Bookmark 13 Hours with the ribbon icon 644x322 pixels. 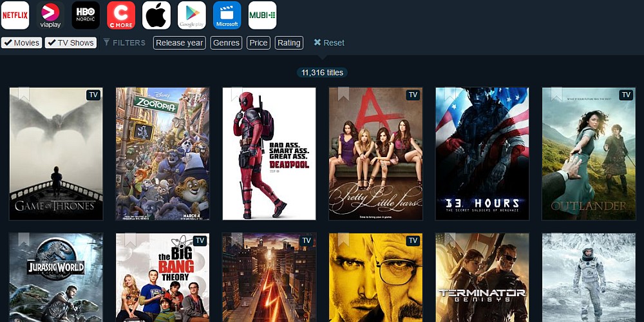point(450,93)
